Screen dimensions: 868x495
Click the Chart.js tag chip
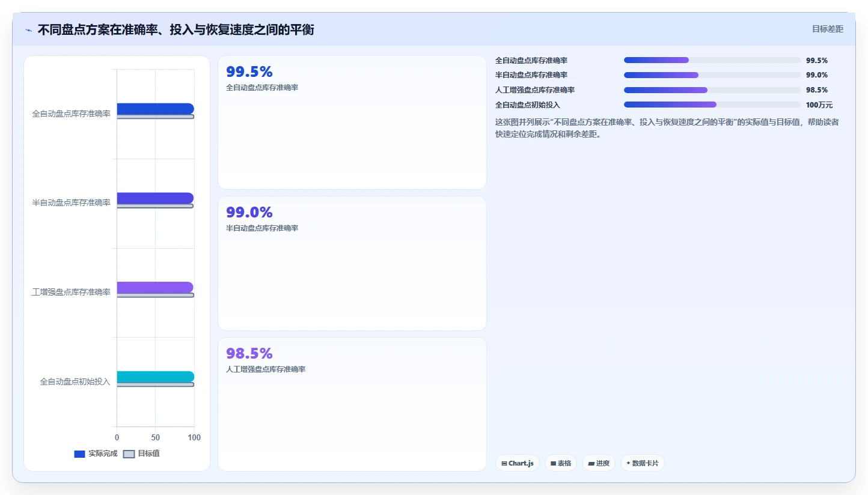click(518, 463)
